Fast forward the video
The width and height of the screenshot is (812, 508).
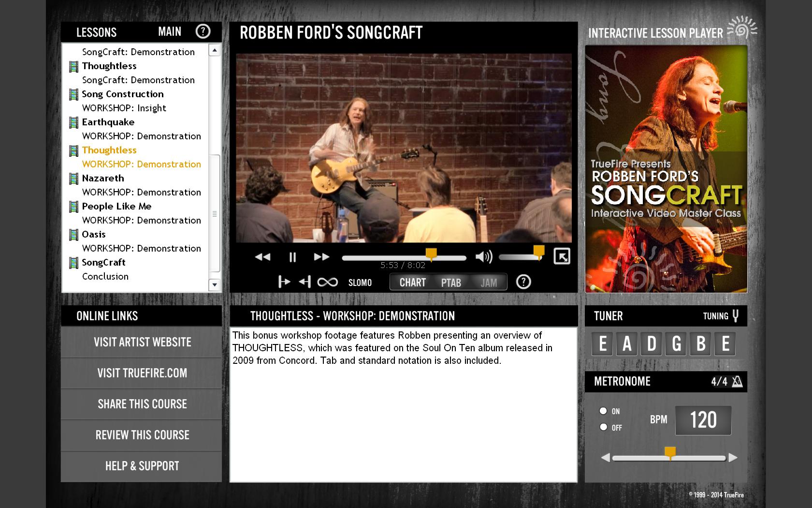pyautogui.click(x=322, y=257)
